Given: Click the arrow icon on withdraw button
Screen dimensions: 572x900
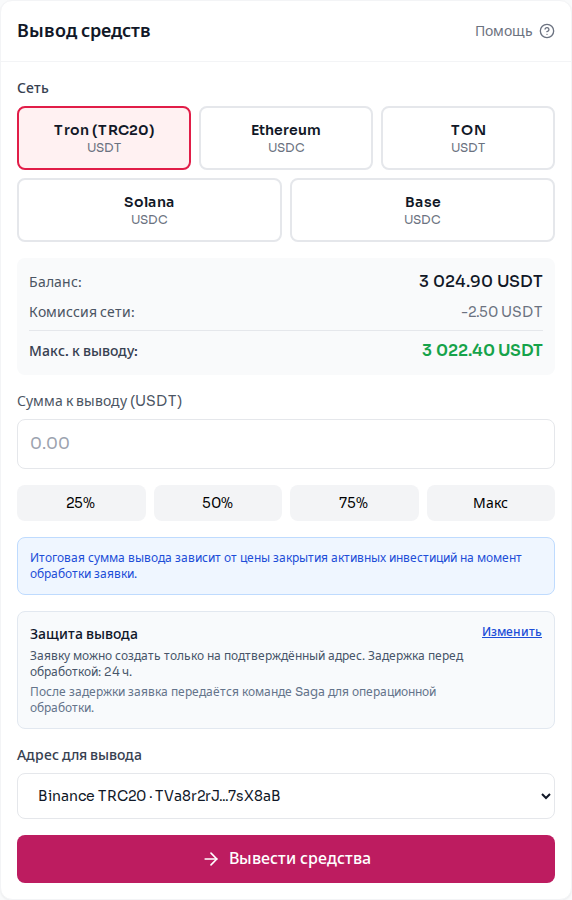Looking at the screenshot, I should pyautogui.click(x=211, y=859).
